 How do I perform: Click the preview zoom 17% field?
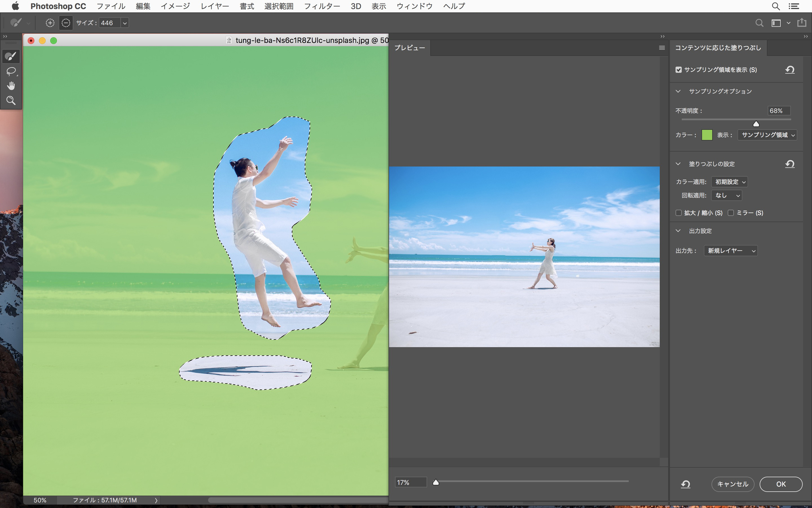(411, 483)
